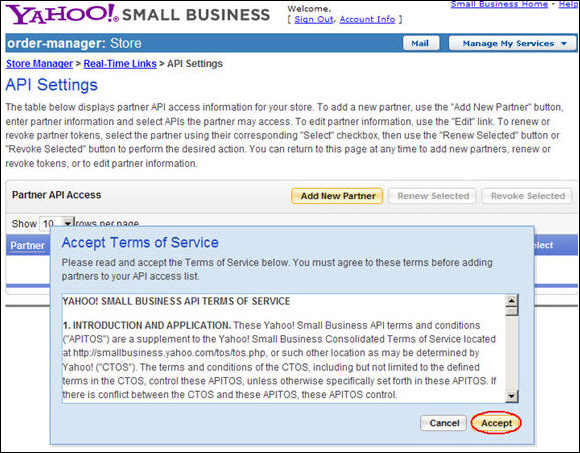This screenshot has width=580, height=453.
Task: Click the YAHOO! SMALL BUSINESS API TERMS OF SERVICE title
Action: click(x=176, y=301)
